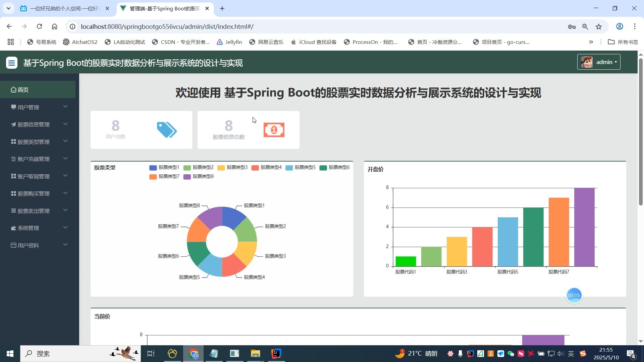Toggle the 股票类型8 legend item

[199, 176]
